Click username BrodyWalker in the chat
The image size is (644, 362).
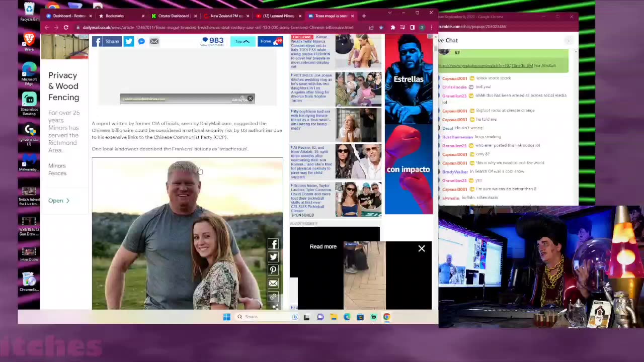pos(455,171)
